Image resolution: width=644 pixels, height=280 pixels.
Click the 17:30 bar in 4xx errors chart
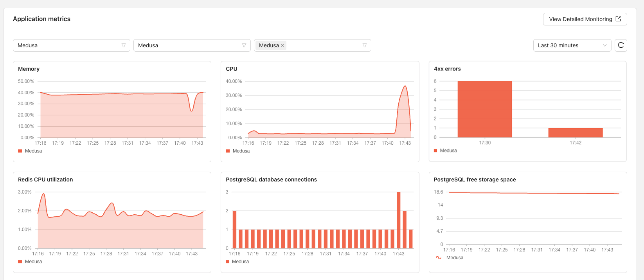coord(485,109)
